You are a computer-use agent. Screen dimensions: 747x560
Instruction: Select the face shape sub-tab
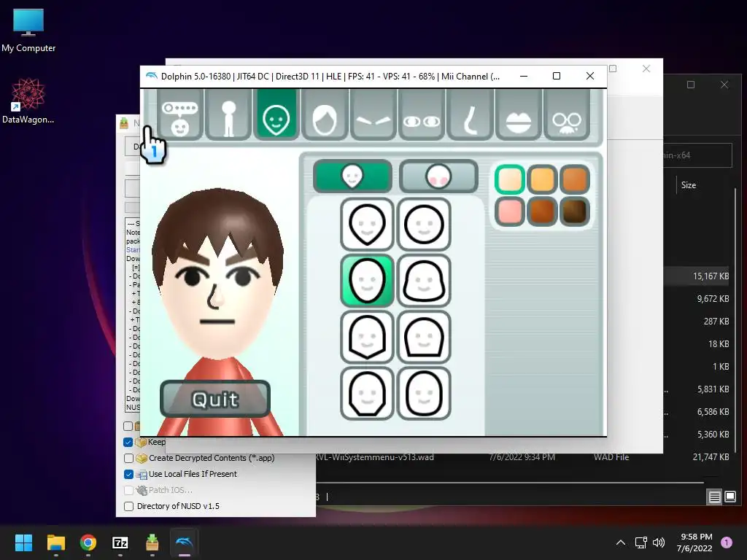tap(352, 176)
